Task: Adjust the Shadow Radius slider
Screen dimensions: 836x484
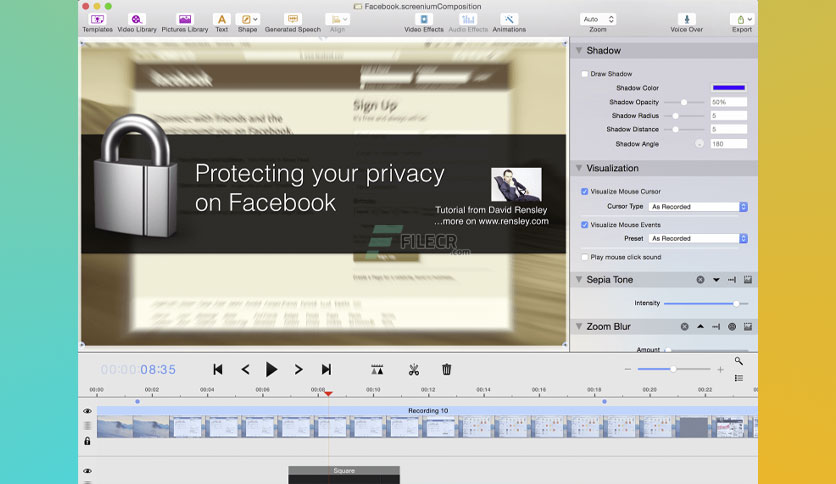Action: (676, 116)
